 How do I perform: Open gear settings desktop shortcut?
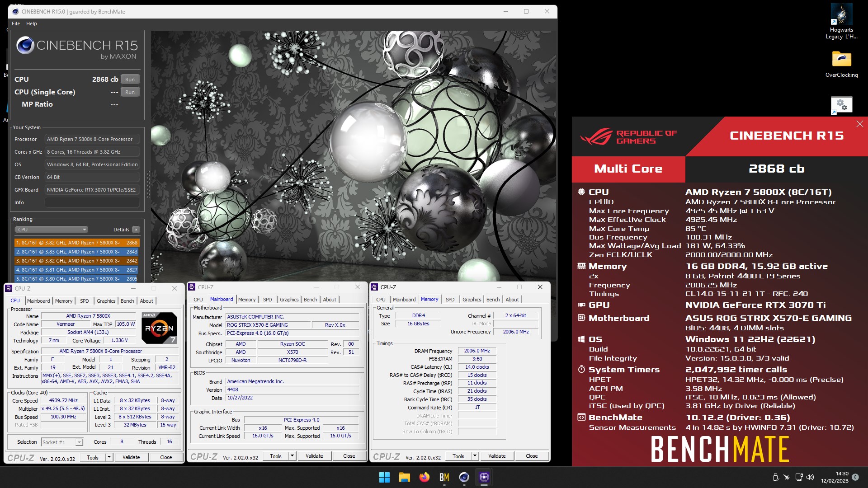(841, 105)
